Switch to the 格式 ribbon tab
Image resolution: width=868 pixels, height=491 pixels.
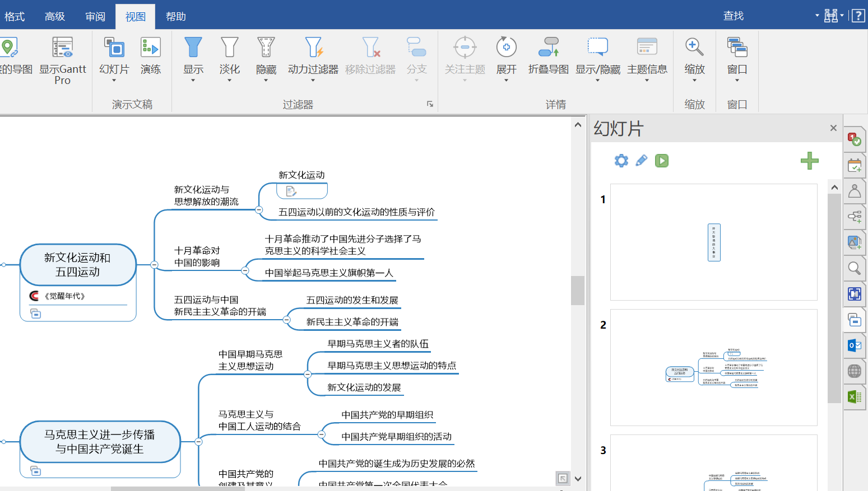15,16
